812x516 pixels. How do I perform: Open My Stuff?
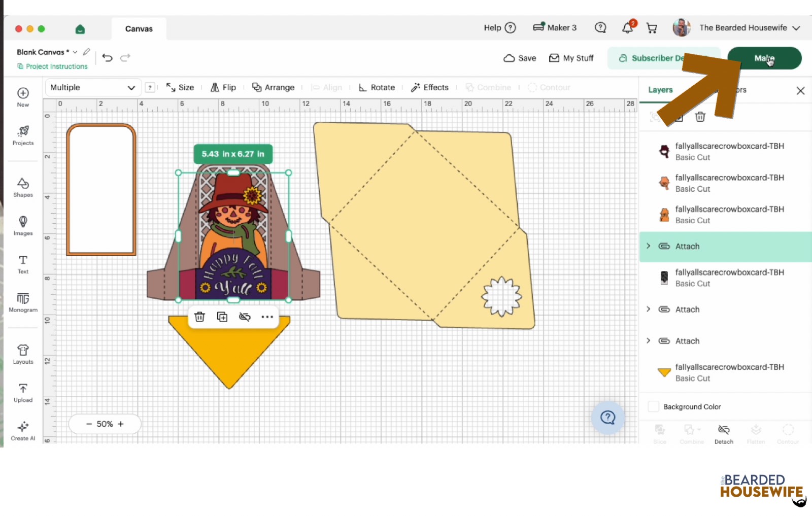coord(571,58)
